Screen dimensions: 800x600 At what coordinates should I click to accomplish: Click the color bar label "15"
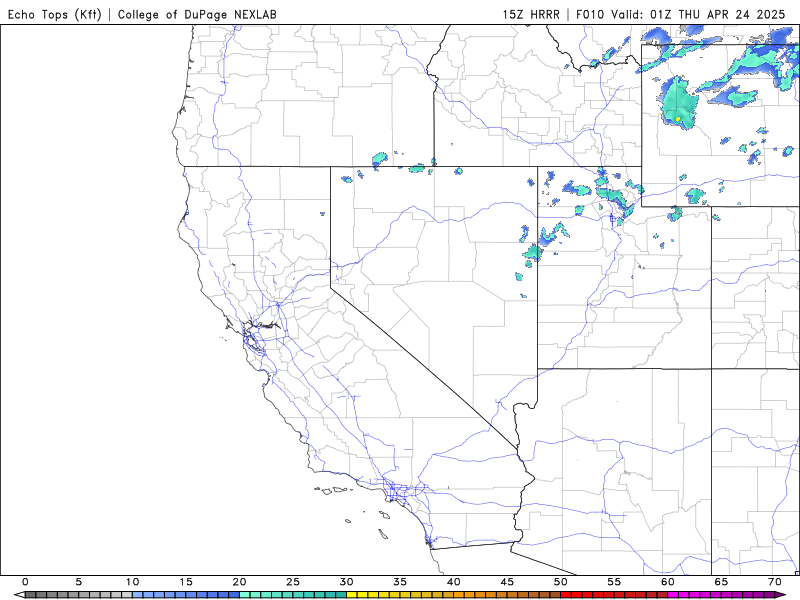186,582
